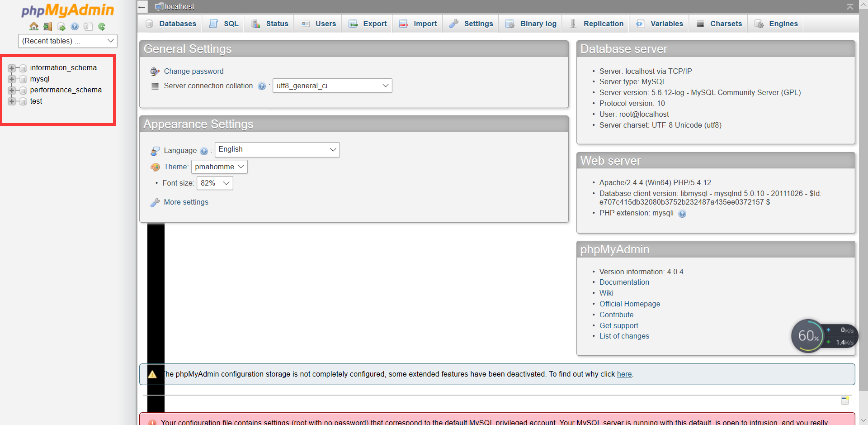Collapse top menu with double-chevron icon
Image resolution: width=868 pixels, height=425 pixels.
click(850, 6)
